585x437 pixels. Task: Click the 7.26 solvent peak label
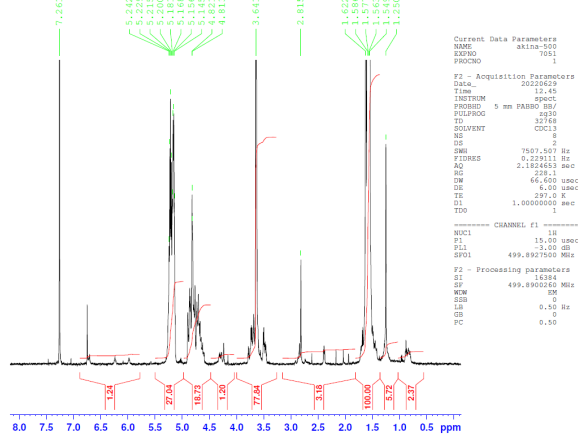coord(59,13)
